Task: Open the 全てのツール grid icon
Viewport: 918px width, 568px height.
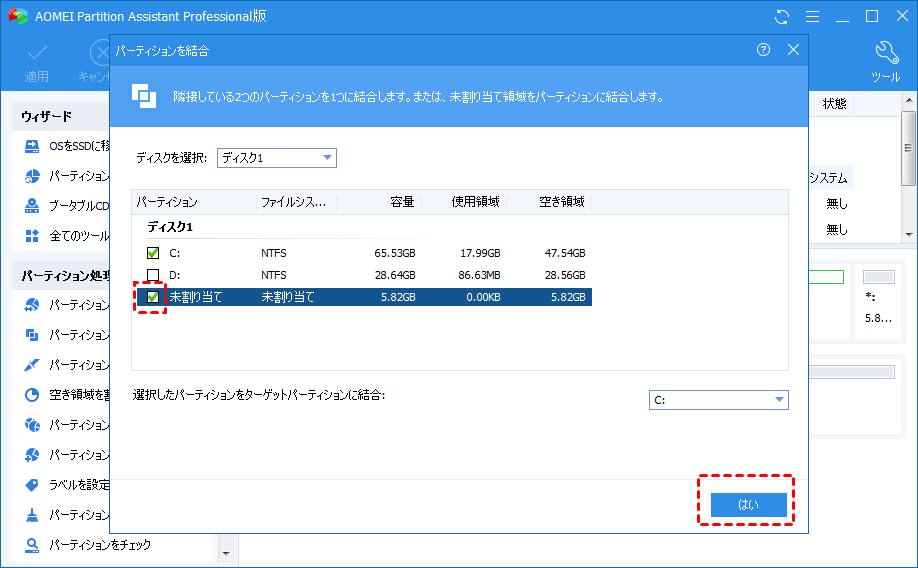Action: tap(32, 236)
